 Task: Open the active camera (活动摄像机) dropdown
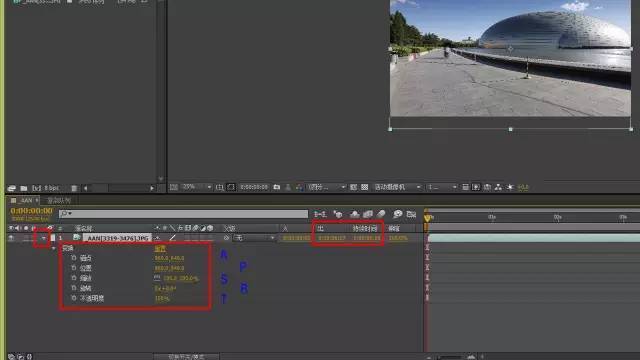coord(397,187)
